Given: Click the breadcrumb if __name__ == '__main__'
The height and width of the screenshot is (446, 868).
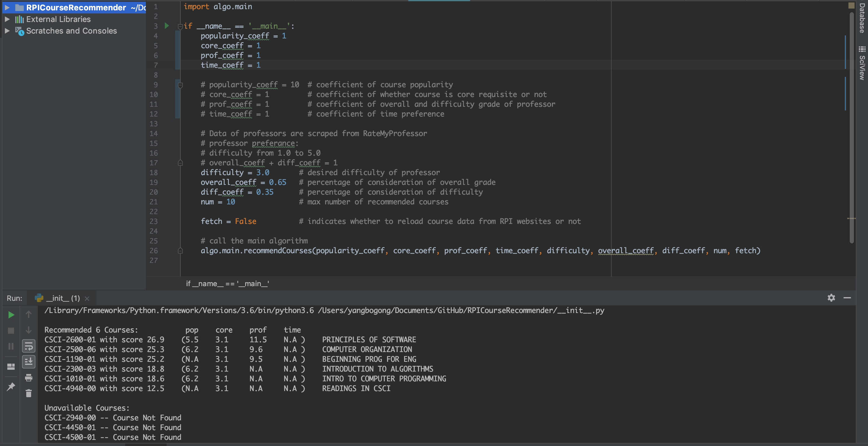Looking at the screenshot, I should pyautogui.click(x=227, y=284).
